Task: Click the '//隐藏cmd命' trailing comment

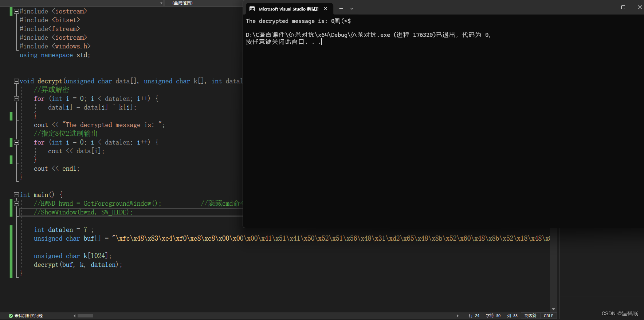Action: pos(222,204)
